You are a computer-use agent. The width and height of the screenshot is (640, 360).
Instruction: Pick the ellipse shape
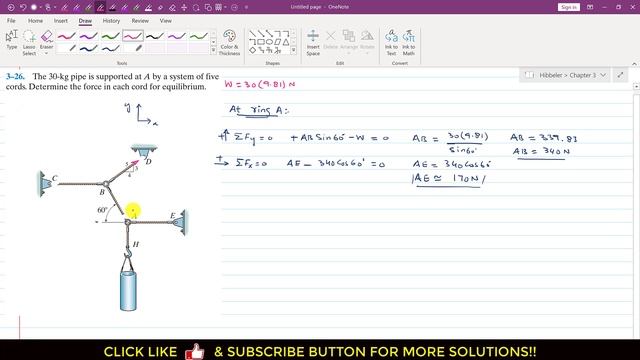coord(269,42)
